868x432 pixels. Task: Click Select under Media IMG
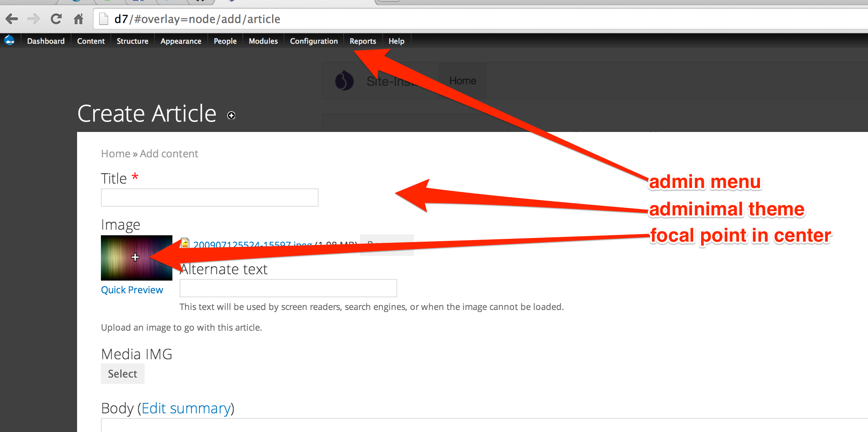pos(122,373)
